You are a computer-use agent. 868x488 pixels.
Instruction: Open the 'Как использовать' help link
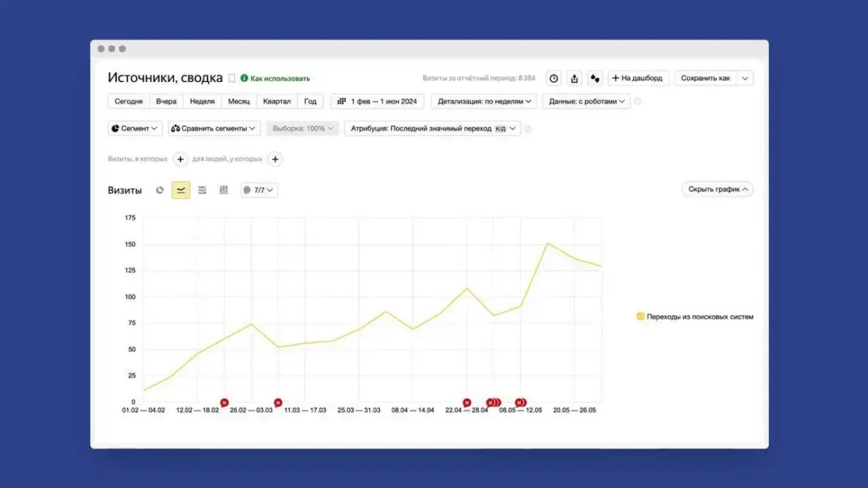pyautogui.click(x=276, y=78)
